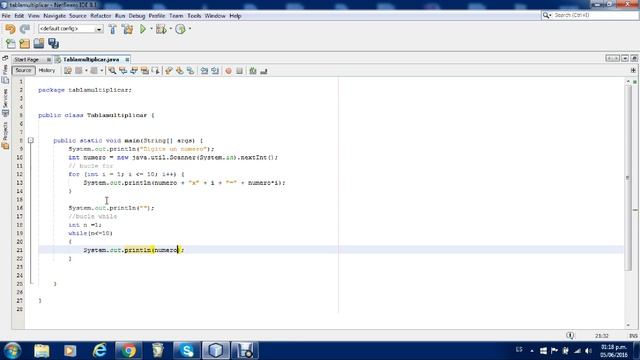Open the Source menu
Viewport: 640px width, 360px height.
pos(78,16)
